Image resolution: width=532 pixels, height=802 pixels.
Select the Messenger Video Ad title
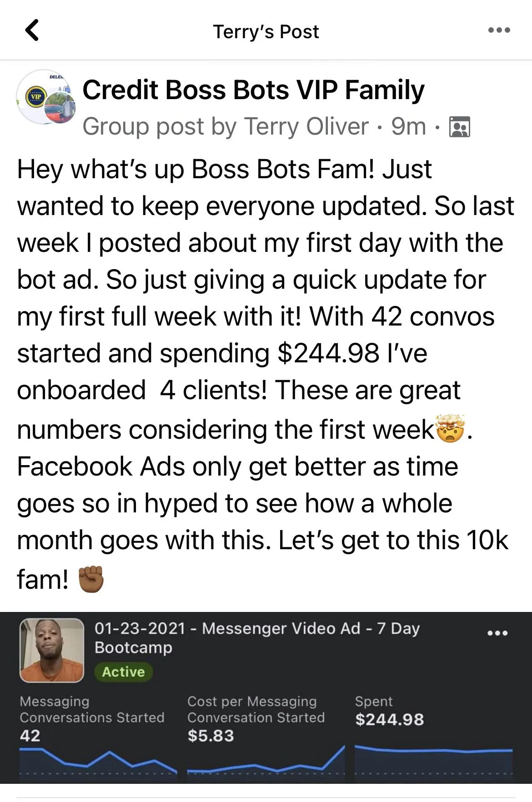(x=256, y=637)
